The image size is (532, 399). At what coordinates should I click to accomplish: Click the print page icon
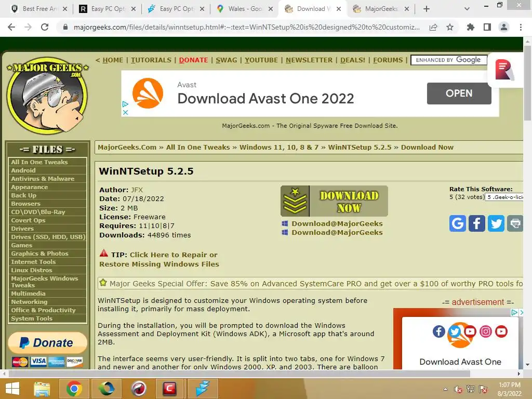[x=515, y=223]
